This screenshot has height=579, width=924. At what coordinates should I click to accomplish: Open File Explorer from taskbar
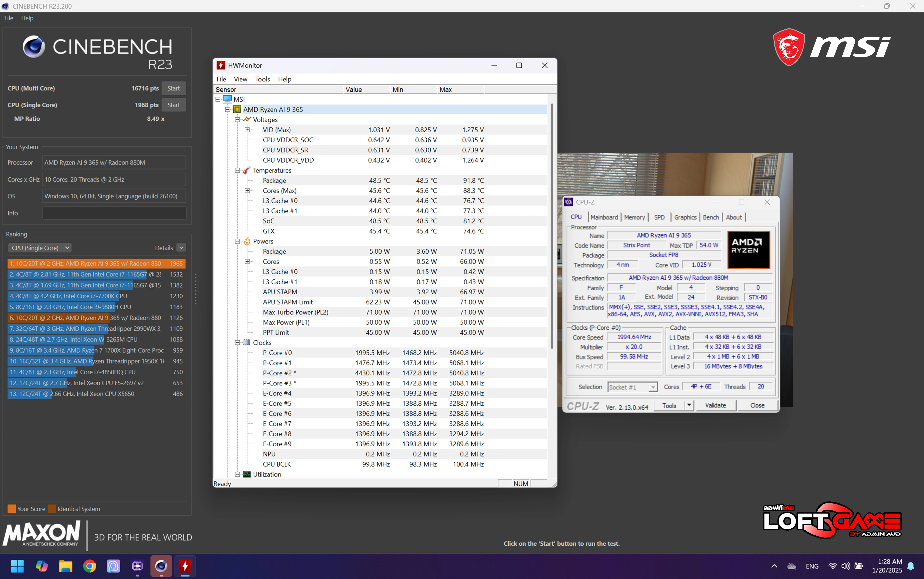(x=65, y=566)
